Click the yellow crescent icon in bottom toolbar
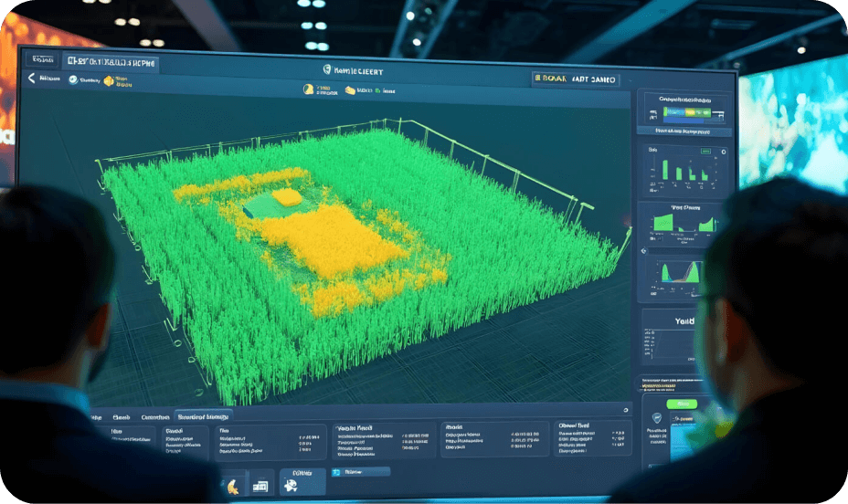The image size is (848, 504). [232, 487]
